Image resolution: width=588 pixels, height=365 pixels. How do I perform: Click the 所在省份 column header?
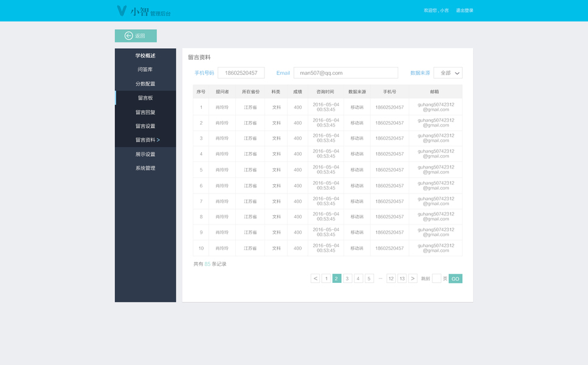[251, 91]
